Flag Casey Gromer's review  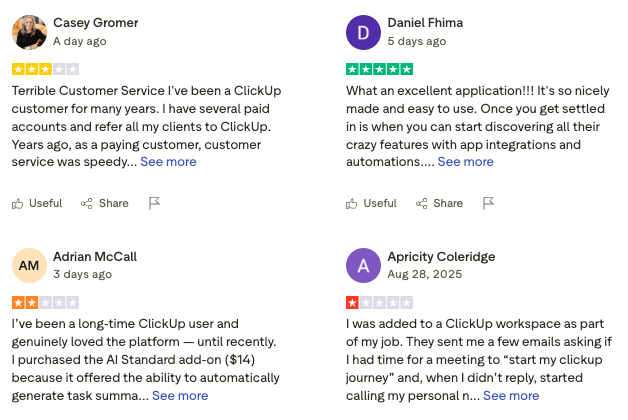[155, 203]
